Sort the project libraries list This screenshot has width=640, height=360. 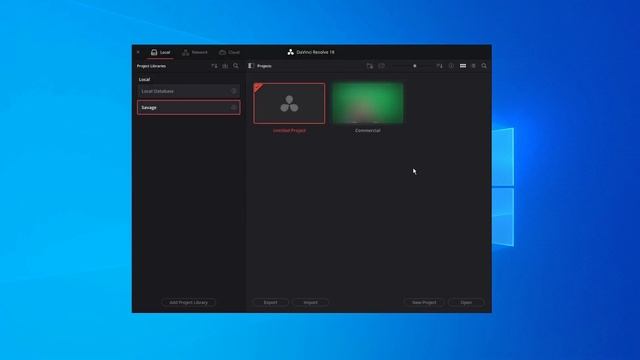pos(214,66)
